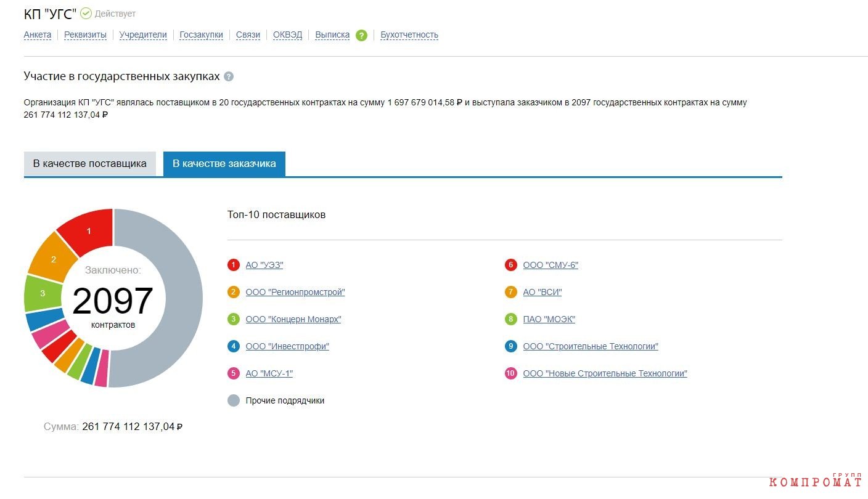
Task: Open supplier ООО "Концерн Монарх" link
Action: (293, 320)
